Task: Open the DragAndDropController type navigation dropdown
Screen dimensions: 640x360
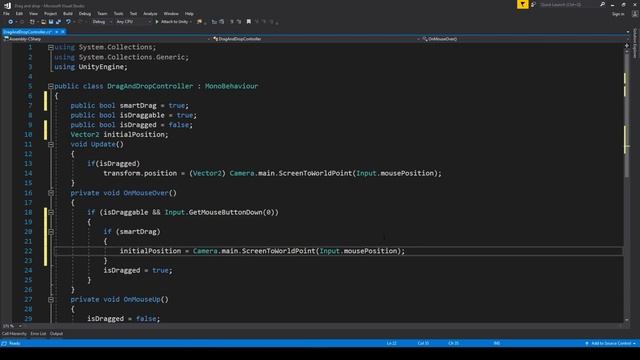Action: coord(316,39)
